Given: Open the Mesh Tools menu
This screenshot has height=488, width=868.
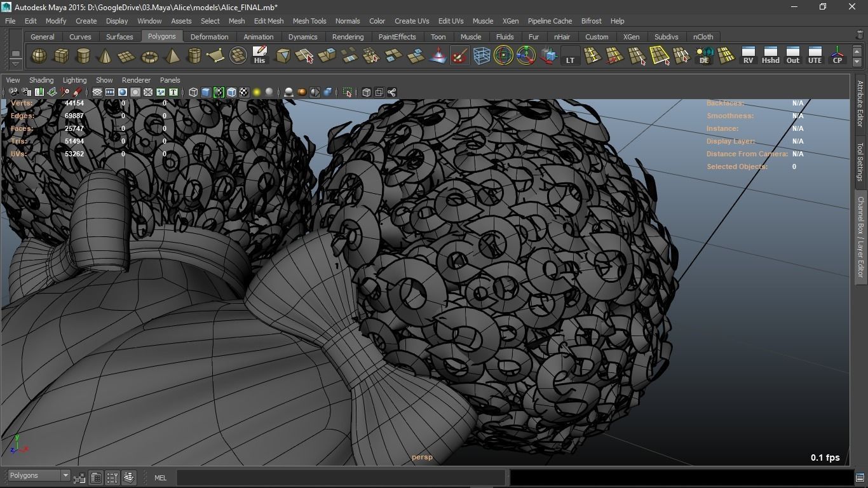Looking at the screenshot, I should [x=309, y=21].
